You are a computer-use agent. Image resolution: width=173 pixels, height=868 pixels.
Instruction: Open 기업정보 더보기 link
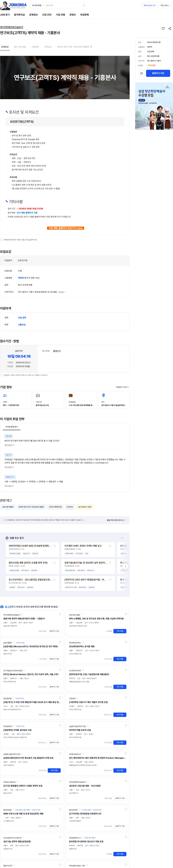(x=122, y=387)
